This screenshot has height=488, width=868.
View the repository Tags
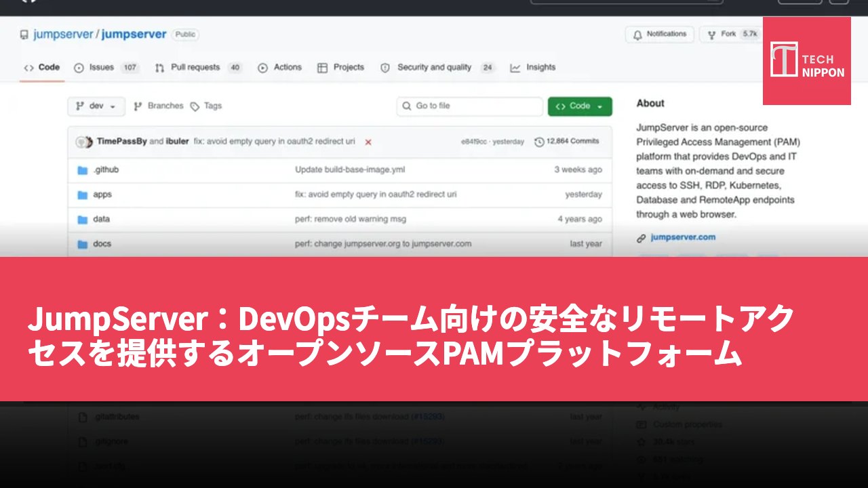click(x=206, y=106)
